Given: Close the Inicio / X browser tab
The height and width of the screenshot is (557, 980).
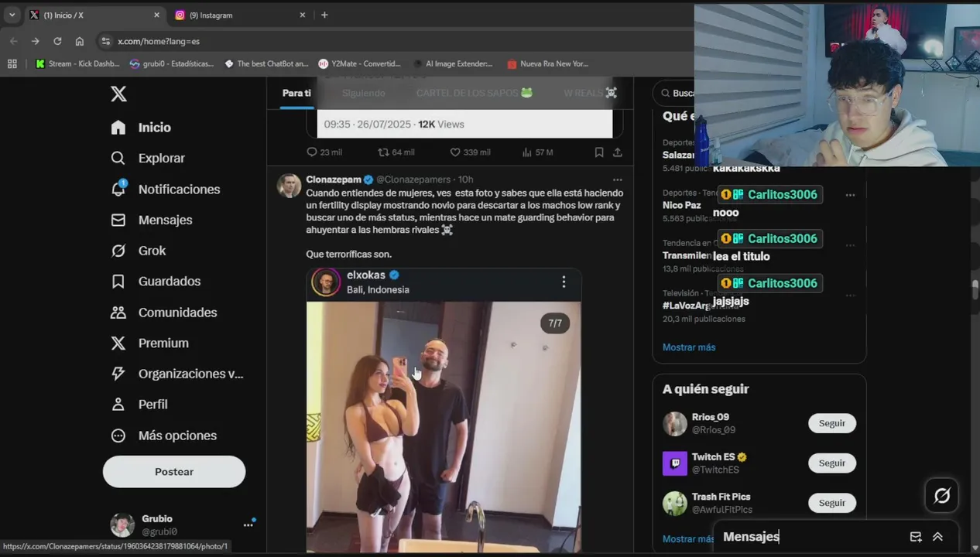Looking at the screenshot, I should pos(156,15).
